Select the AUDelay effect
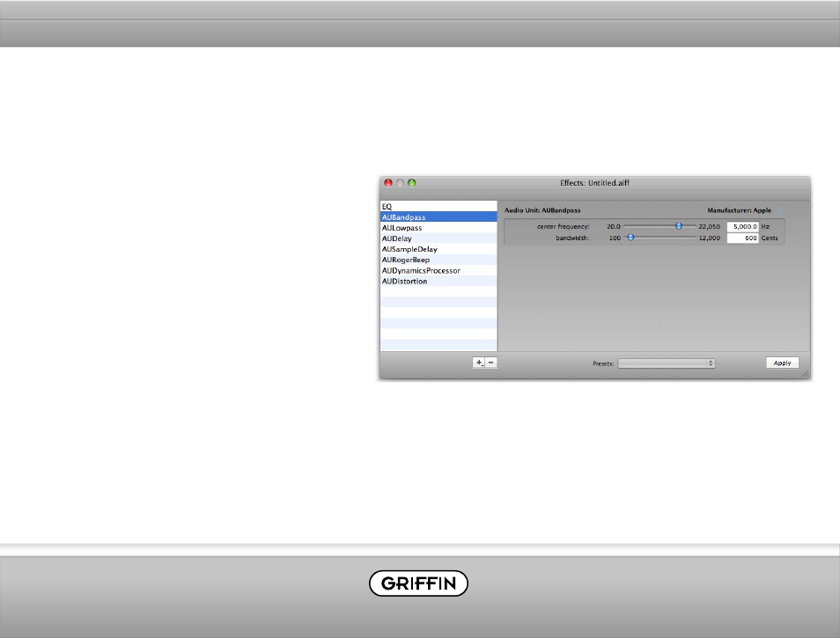The image size is (840, 638). coord(438,238)
